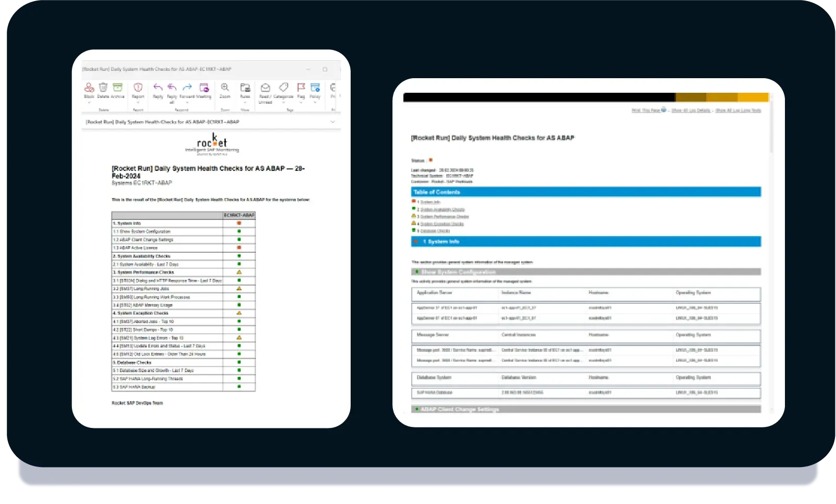Click the Block icon in email ribbon
This screenshot has width=836, height=504.
click(x=89, y=88)
